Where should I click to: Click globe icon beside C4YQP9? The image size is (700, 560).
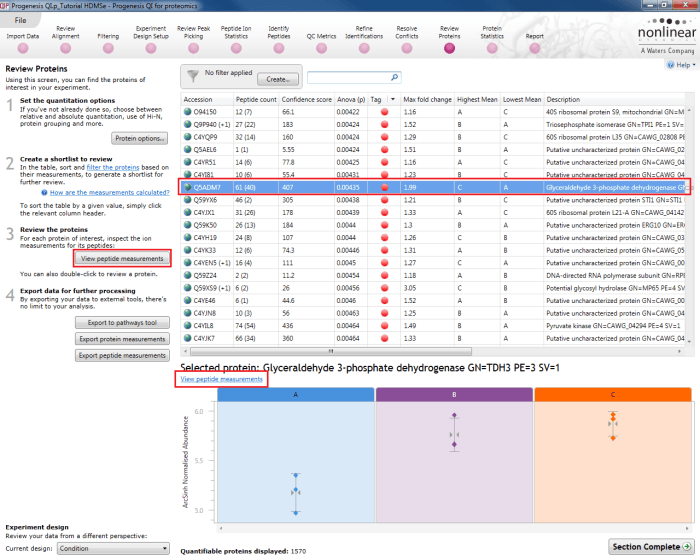click(188, 137)
